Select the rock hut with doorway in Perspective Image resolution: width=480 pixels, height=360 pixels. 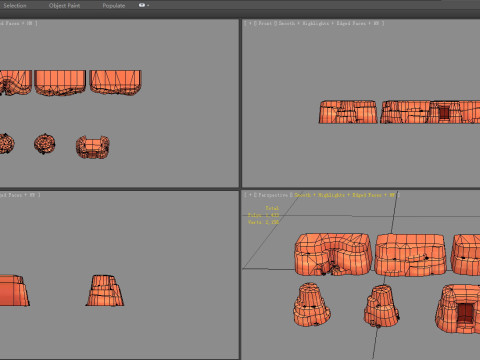click(x=458, y=309)
